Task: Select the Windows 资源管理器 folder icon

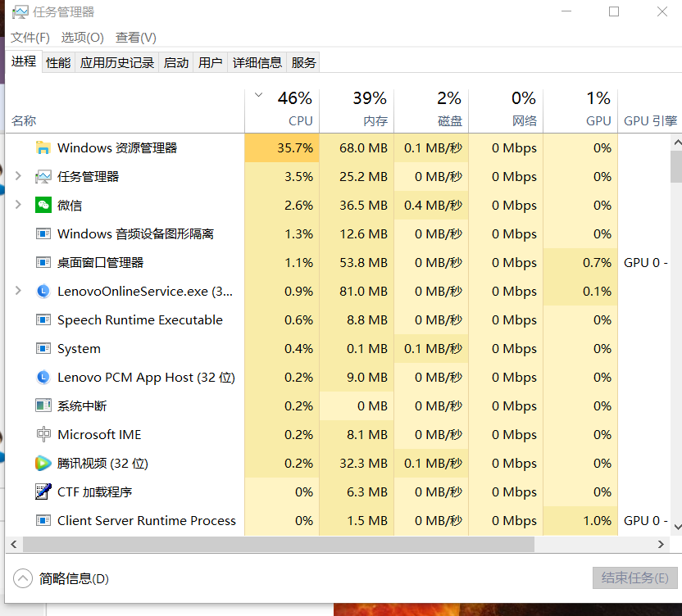Action: coord(43,147)
